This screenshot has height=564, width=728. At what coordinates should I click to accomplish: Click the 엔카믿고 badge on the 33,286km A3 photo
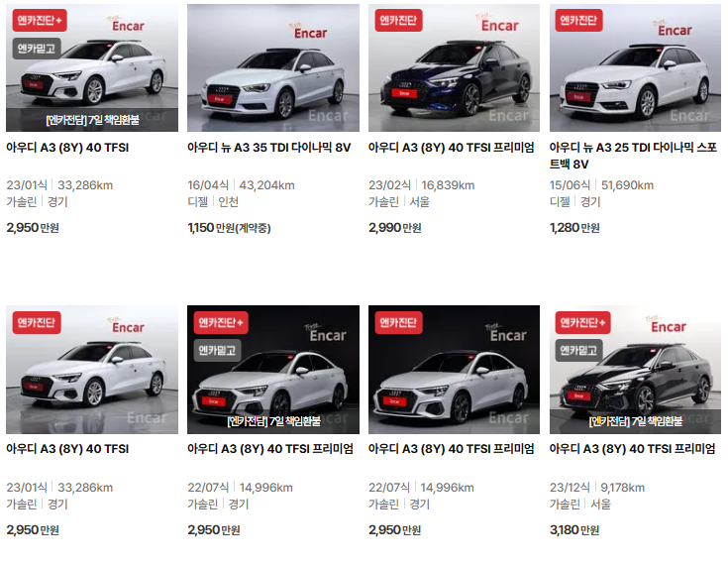click(37, 49)
